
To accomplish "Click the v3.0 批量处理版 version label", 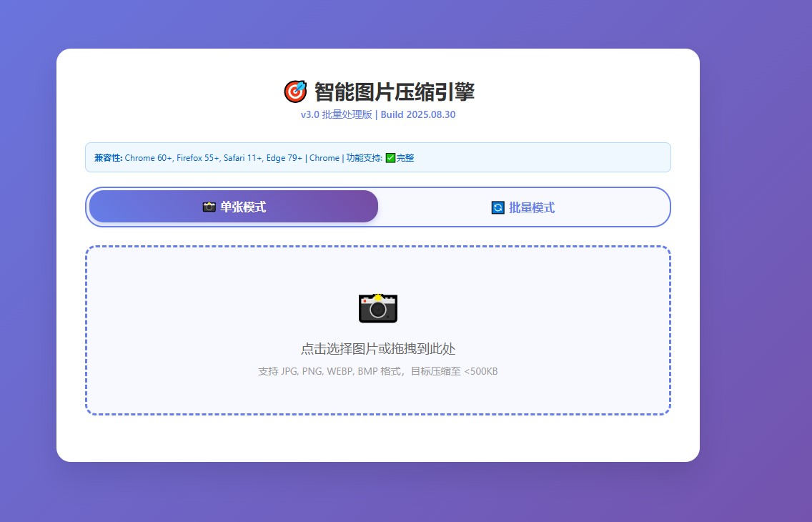I will tap(336, 115).
